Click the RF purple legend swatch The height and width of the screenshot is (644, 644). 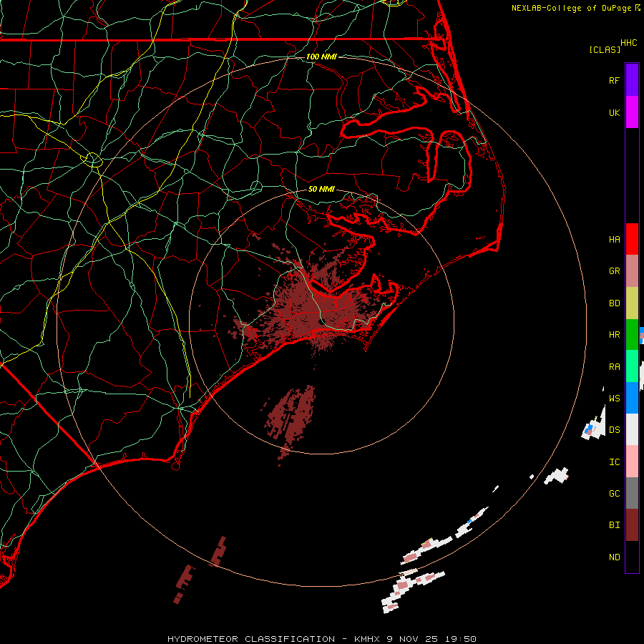632,80
